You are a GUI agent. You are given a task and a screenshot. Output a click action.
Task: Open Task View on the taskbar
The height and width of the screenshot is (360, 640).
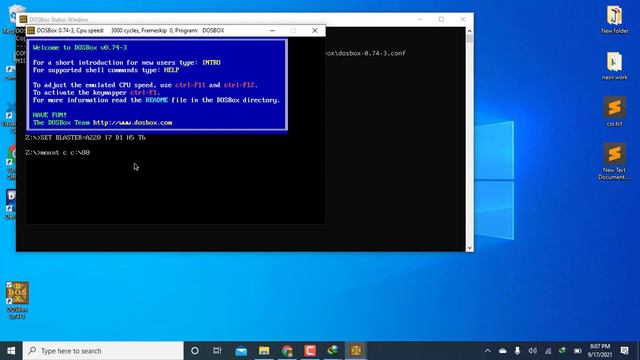(217, 351)
